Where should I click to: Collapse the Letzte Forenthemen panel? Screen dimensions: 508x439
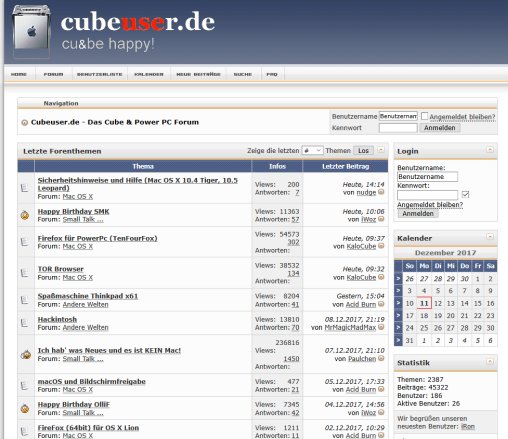pos(381,150)
